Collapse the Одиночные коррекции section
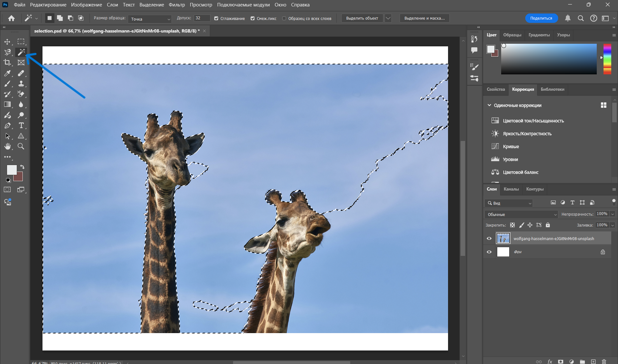Image resolution: width=618 pixels, height=364 pixels. coord(489,105)
